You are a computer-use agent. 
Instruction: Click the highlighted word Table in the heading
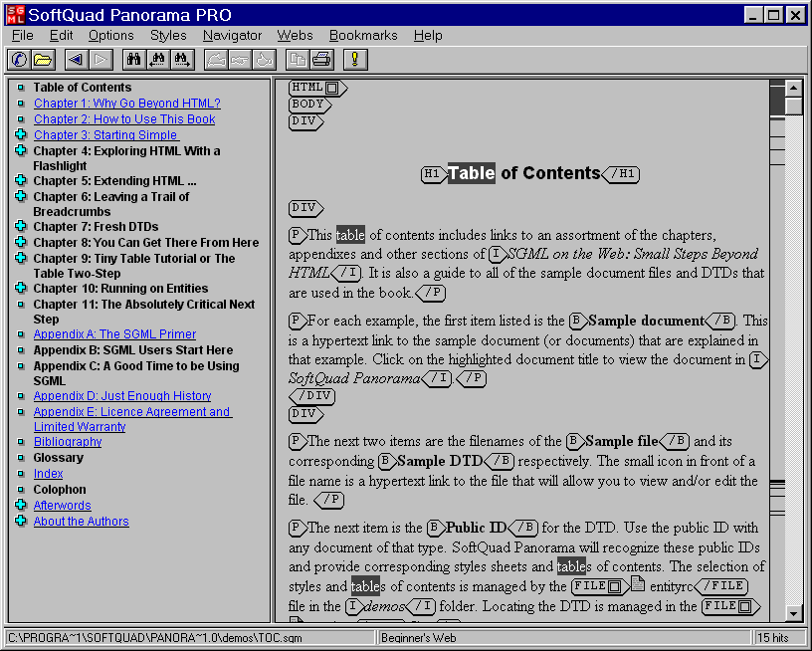472,173
